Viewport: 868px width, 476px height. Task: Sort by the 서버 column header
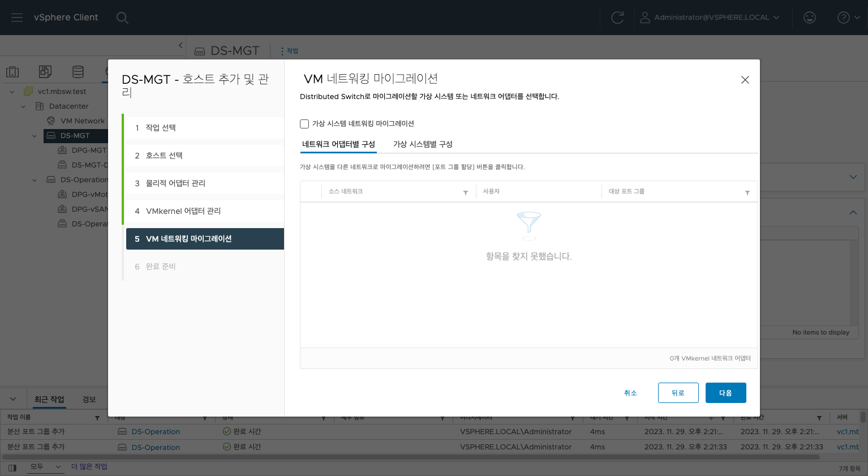pos(842,417)
